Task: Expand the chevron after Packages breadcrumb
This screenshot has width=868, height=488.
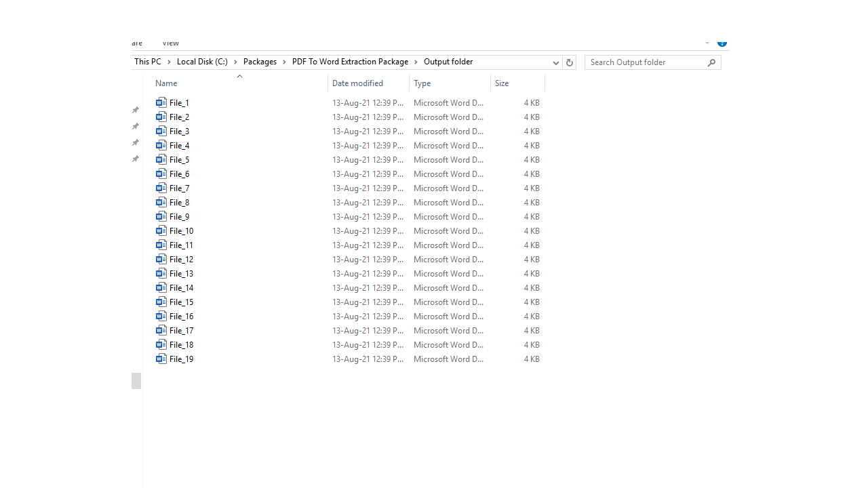Action: [284, 62]
